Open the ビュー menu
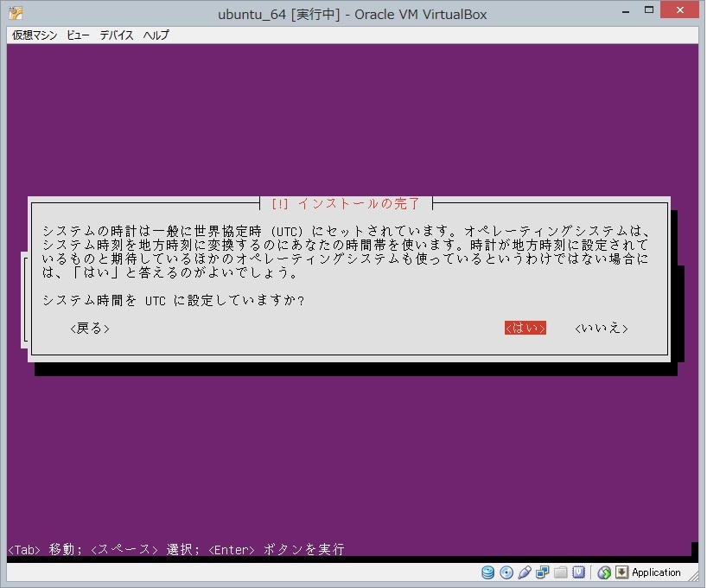Viewport: 707px width, 588px height. pyautogui.click(x=78, y=35)
